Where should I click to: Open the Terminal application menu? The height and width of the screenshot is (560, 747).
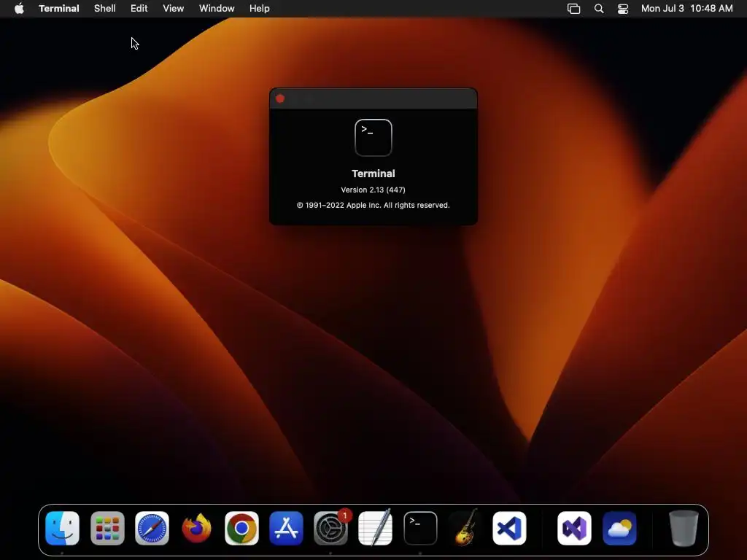(59, 9)
